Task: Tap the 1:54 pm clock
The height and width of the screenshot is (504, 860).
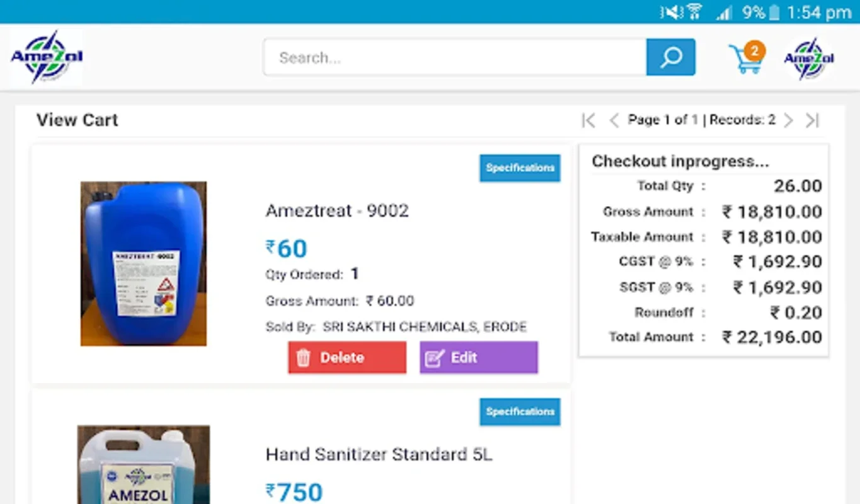Action: pos(819,12)
